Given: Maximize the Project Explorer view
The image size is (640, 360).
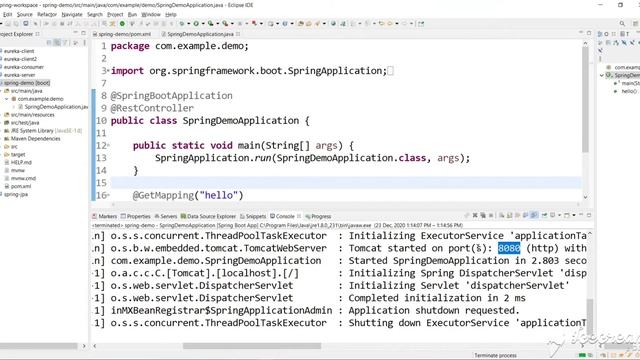Looking at the screenshot, I should tap(83, 33).
